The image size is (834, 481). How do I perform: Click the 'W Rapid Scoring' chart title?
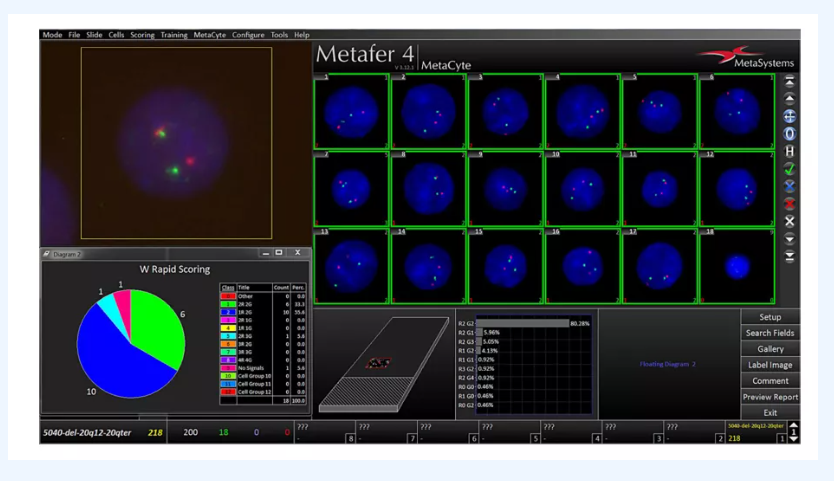coord(175,269)
